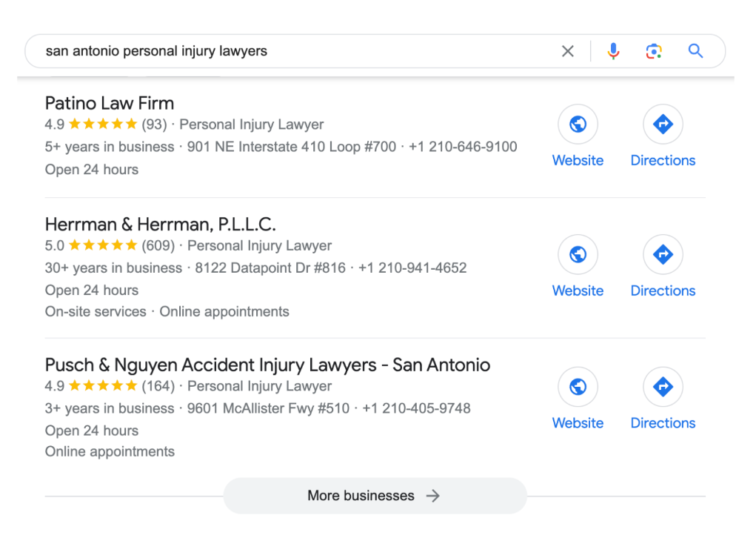Click the (93) review count

154,124
